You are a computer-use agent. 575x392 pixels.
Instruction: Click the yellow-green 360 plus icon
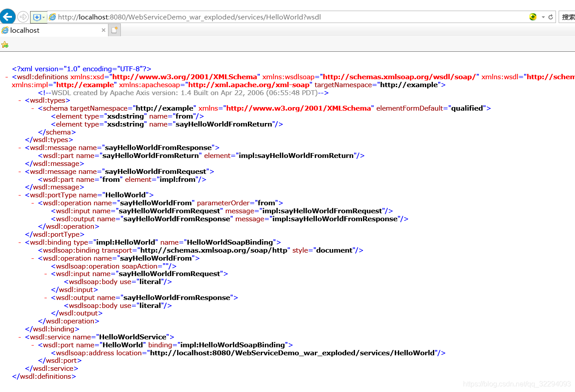pyautogui.click(x=533, y=17)
